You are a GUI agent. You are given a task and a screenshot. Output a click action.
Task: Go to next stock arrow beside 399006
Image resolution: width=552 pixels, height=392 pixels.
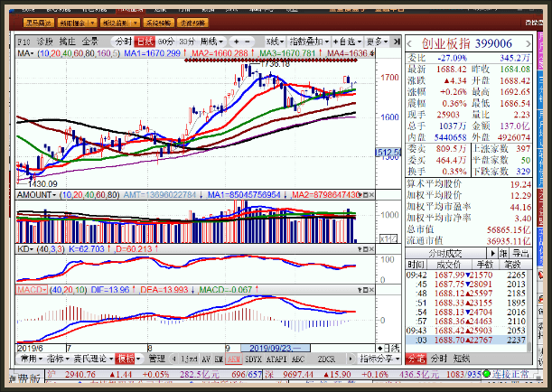tap(528, 44)
